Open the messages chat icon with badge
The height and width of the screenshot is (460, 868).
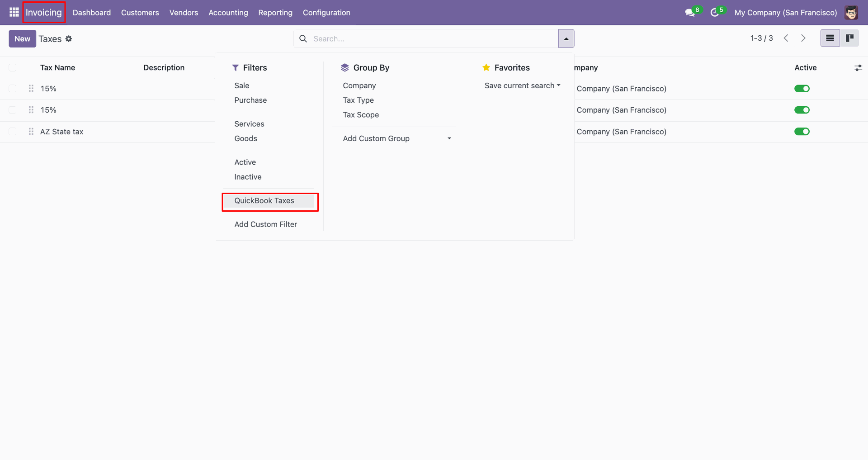point(690,13)
